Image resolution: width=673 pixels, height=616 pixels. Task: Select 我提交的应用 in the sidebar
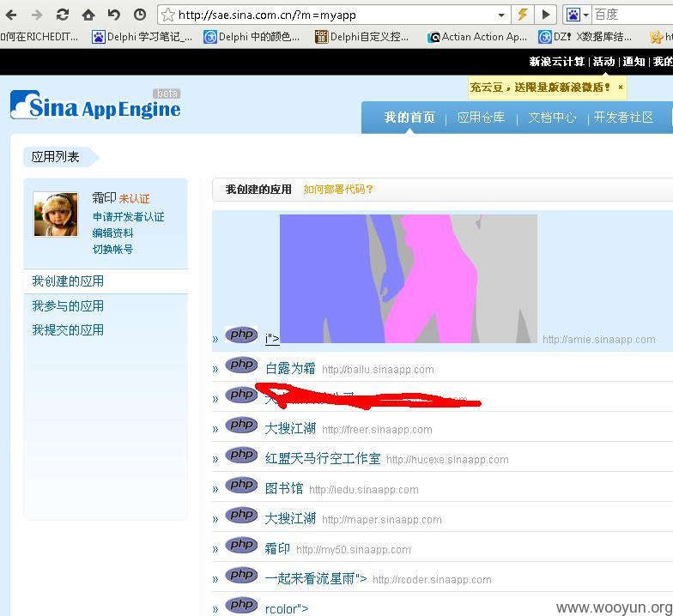point(68,329)
